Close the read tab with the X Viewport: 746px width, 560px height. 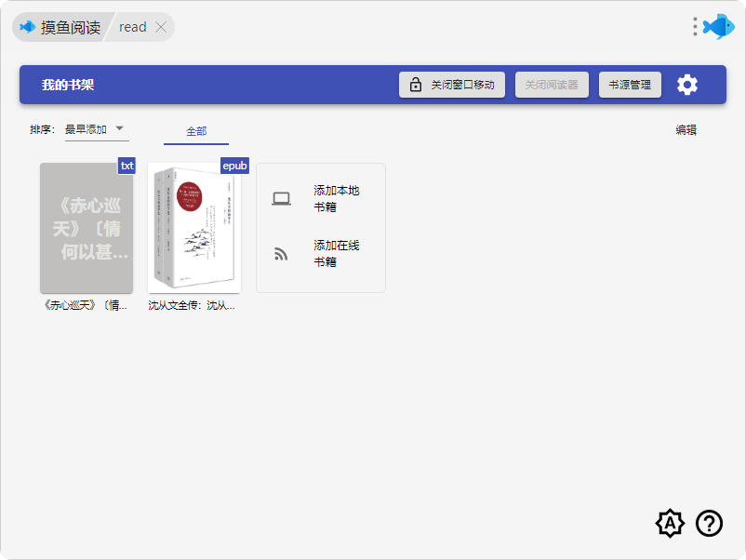point(161,27)
